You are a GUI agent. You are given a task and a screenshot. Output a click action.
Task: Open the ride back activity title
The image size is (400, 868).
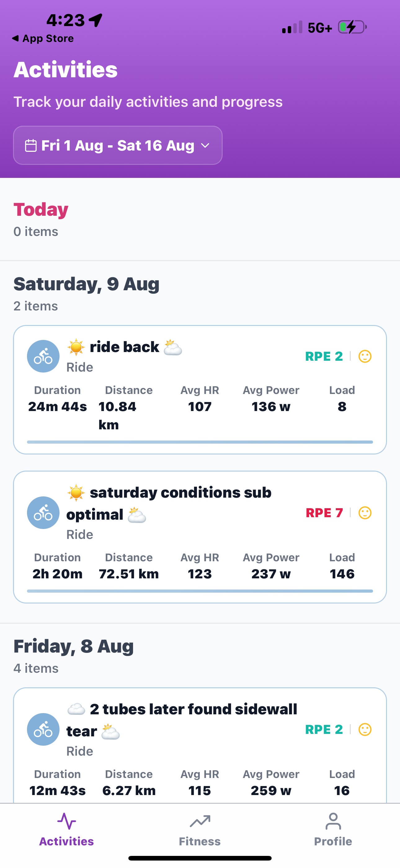pyautogui.click(x=124, y=347)
